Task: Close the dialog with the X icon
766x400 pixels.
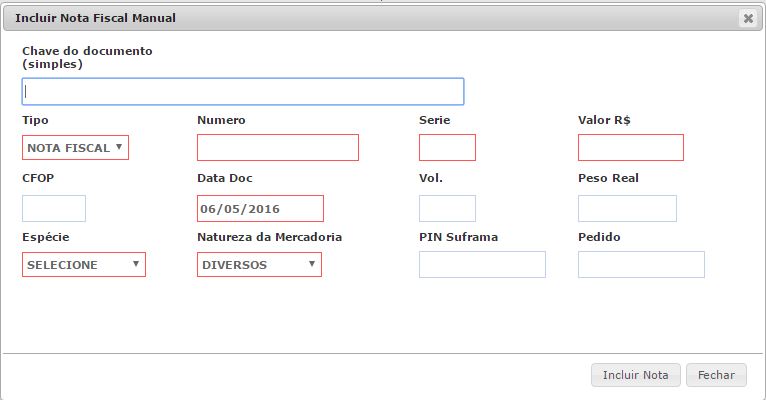Action: 747,18
